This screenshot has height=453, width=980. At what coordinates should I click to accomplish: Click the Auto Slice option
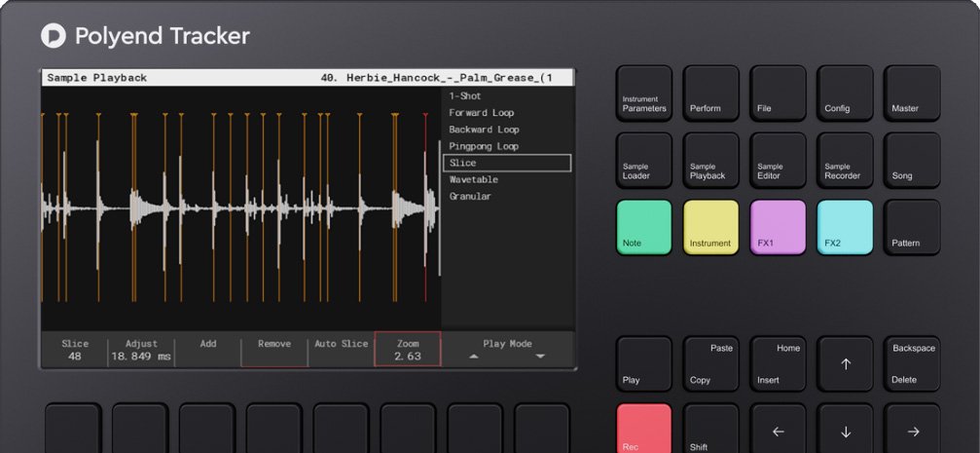pos(342,350)
